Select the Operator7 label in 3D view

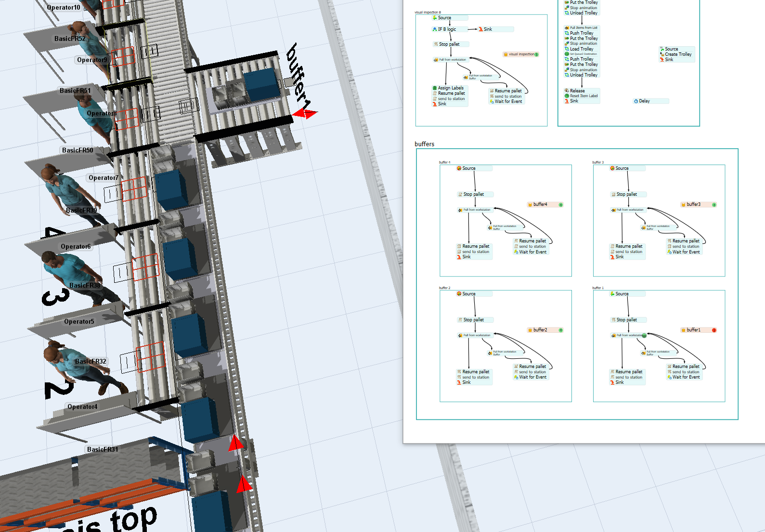[x=103, y=178]
